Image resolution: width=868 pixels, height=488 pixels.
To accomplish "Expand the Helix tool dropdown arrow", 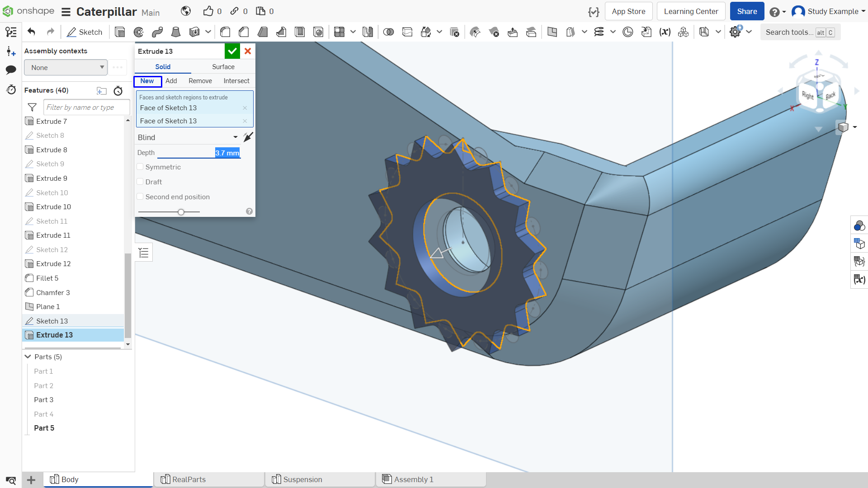I will [x=613, y=32].
